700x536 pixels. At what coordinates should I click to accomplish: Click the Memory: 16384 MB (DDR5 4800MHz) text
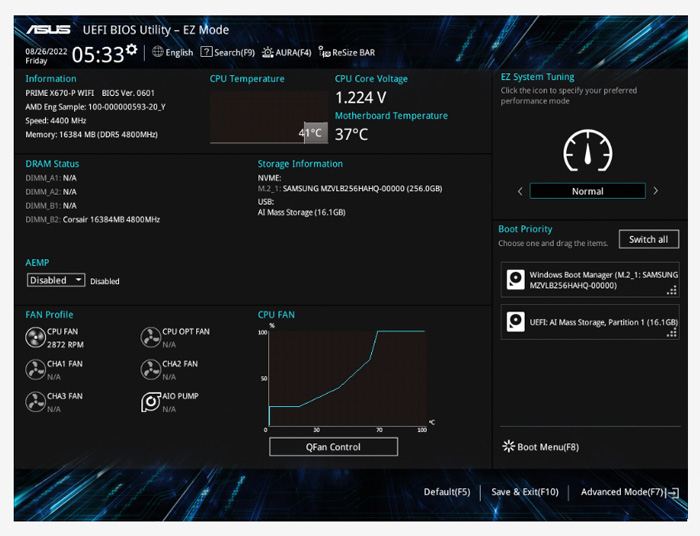pyautogui.click(x=92, y=134)
